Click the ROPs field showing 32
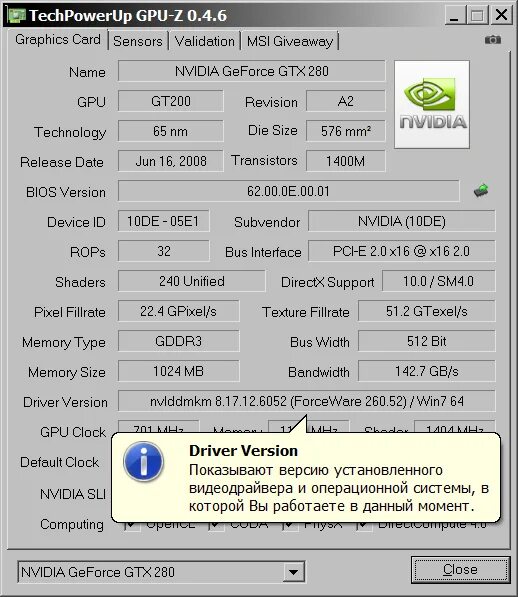The image size is (518, 597). coord(163,251)
